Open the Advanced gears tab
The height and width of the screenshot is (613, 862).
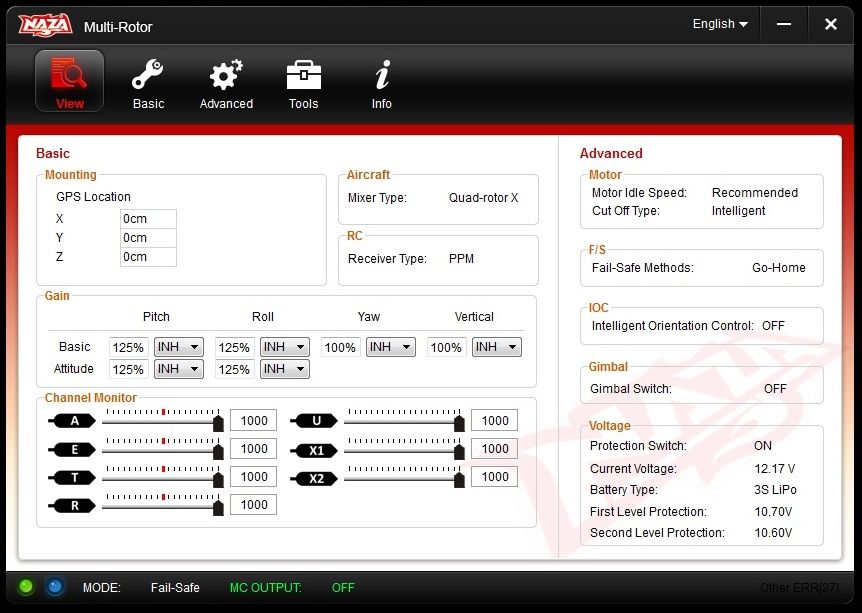coord(226,84)
